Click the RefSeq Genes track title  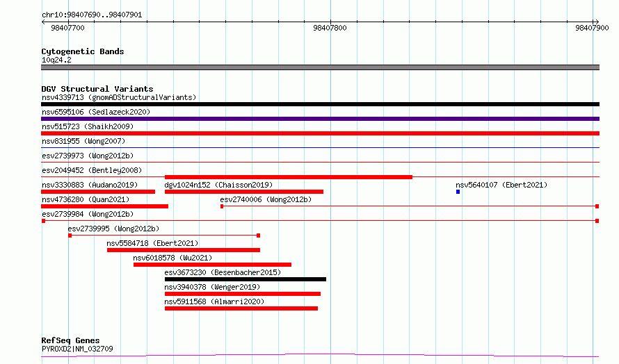point(70,340)
